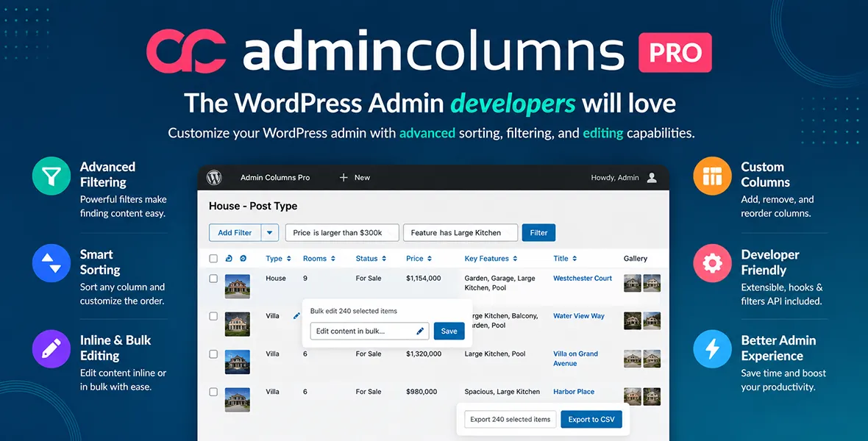The width and height of the screenshot is (868, 441).
Task: Expand the Add Filter dropdown arrow
Action: [269, 233]
